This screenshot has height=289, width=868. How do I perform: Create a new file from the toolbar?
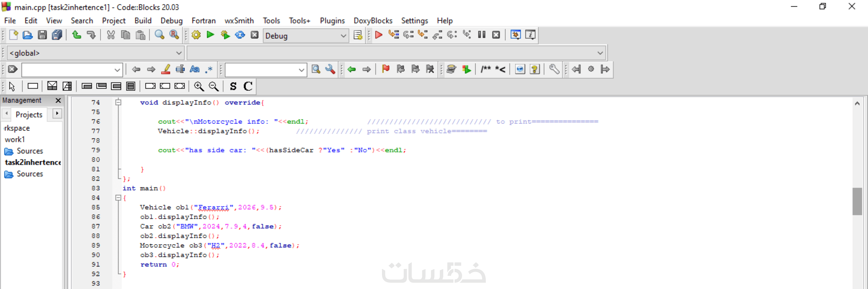pos(14,35)
